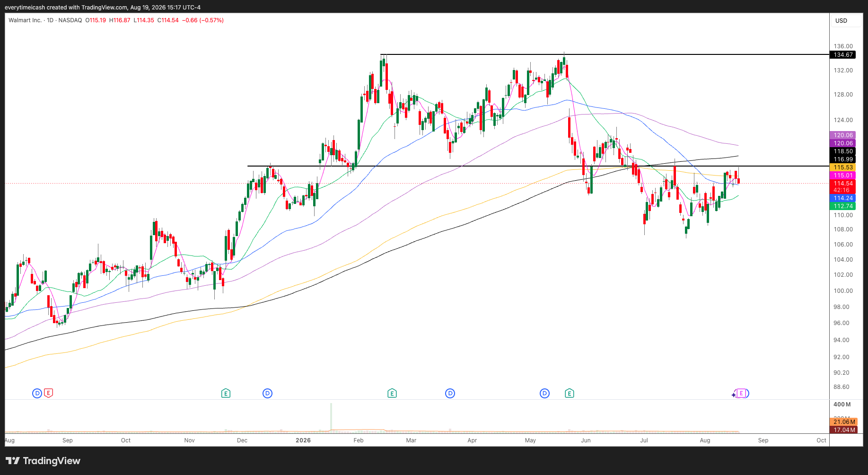Click the Jun label on time axis

[586, 440]
